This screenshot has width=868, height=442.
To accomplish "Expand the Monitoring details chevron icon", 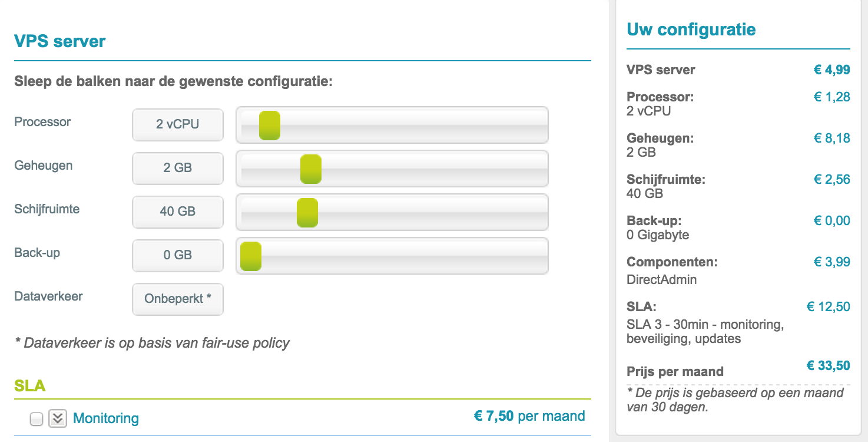I will 58,418.
